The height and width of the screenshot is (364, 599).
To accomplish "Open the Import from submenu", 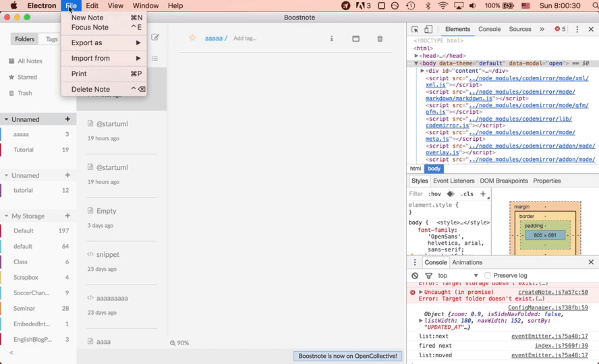I will [x=103, y=59].
